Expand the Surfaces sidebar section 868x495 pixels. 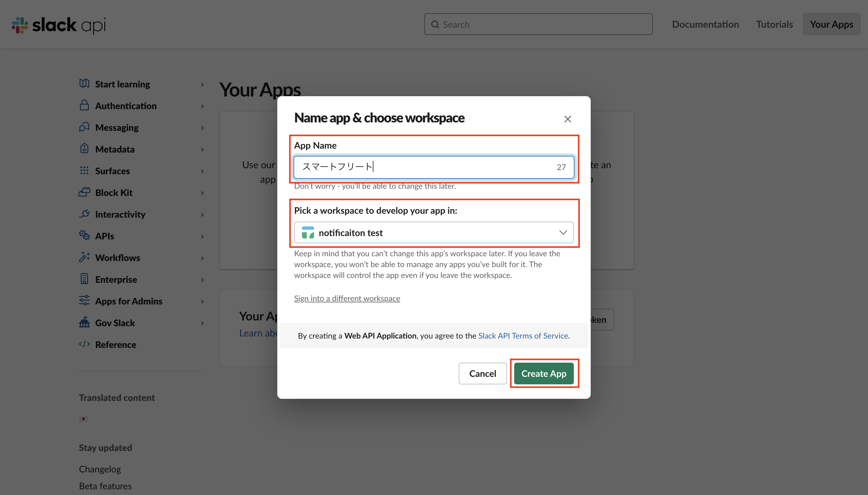coord(203,171)
